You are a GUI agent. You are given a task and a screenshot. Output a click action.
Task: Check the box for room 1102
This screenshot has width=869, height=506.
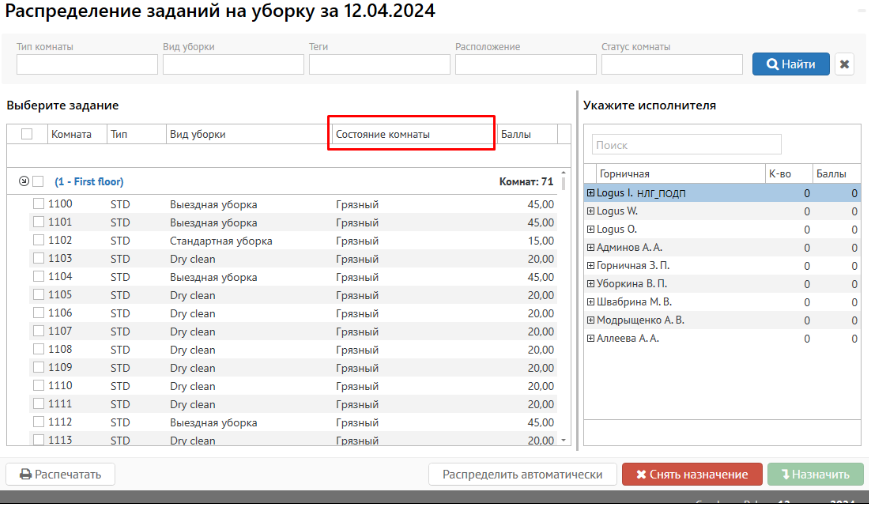38,241
